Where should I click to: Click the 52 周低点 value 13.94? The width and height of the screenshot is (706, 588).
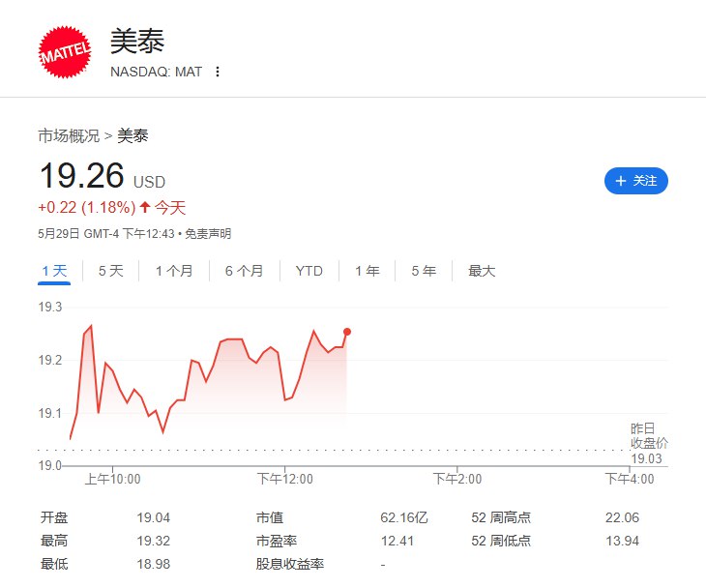[x=622, y=541]
